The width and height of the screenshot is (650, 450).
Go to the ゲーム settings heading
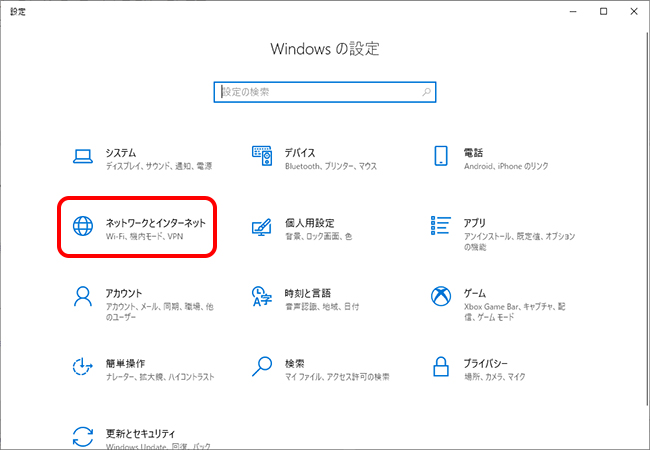475,293
